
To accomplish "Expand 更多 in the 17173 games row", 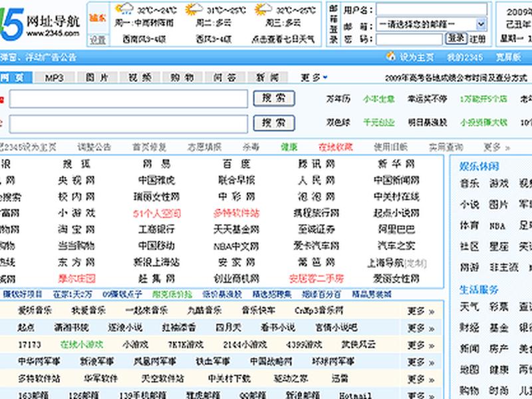I will (421, 345).
